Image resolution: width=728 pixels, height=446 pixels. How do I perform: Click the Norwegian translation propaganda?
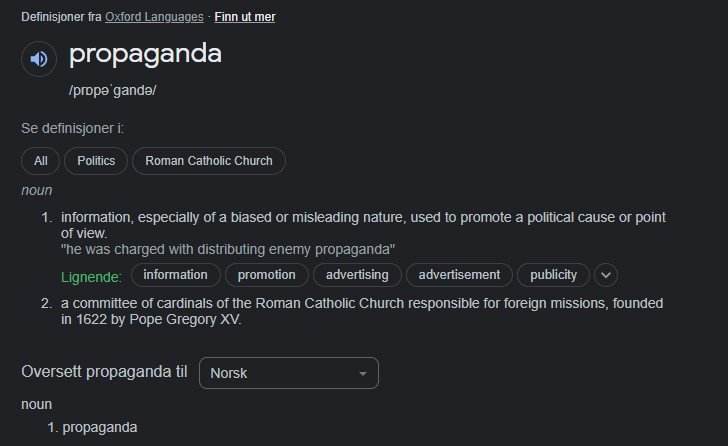pos(100,427)
